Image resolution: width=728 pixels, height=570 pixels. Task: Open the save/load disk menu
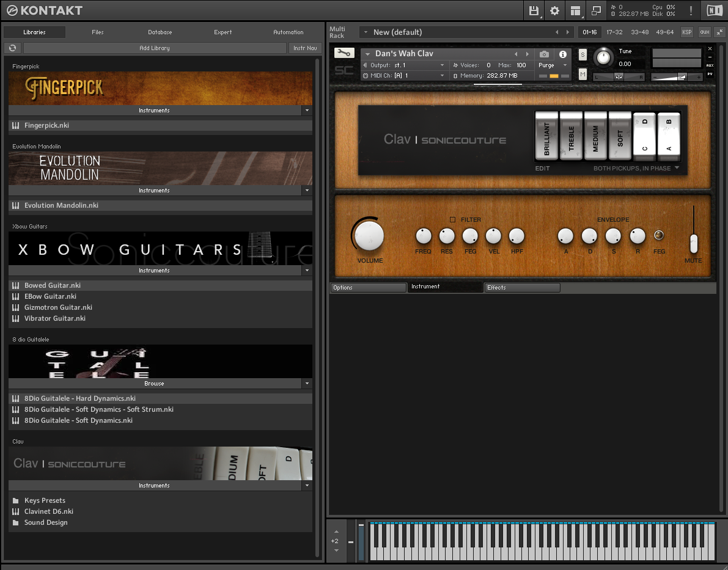[x=534, y=10]
